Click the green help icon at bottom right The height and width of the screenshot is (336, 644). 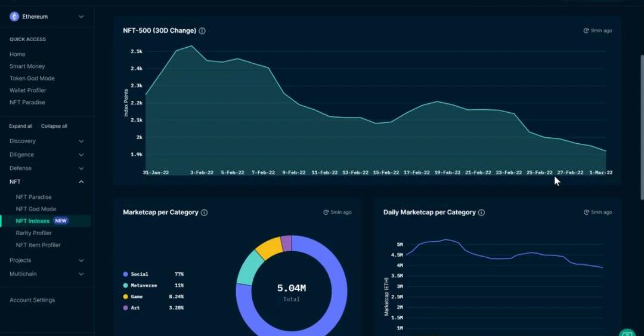[x=627, y=332]
